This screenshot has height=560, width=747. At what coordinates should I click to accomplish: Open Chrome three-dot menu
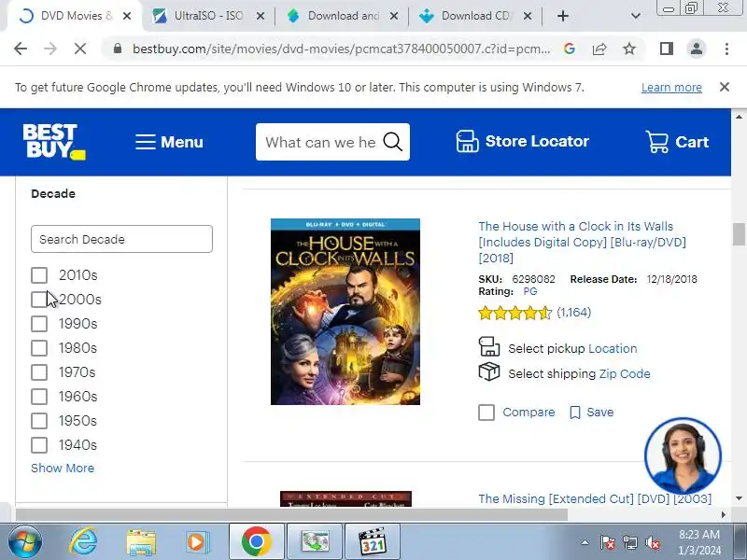coord(726,49)
